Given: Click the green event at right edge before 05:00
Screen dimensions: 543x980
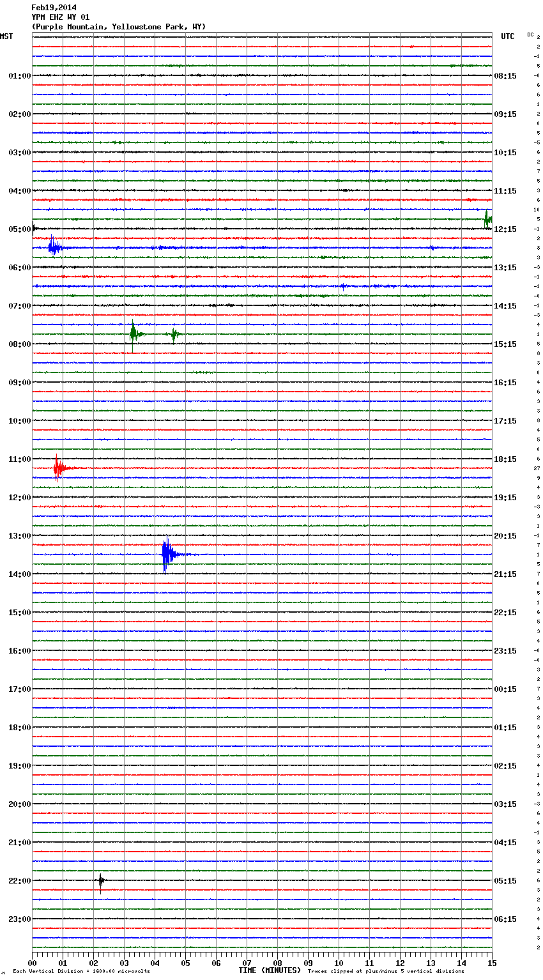Looking at the screenshot, I should tap(487, 219).
